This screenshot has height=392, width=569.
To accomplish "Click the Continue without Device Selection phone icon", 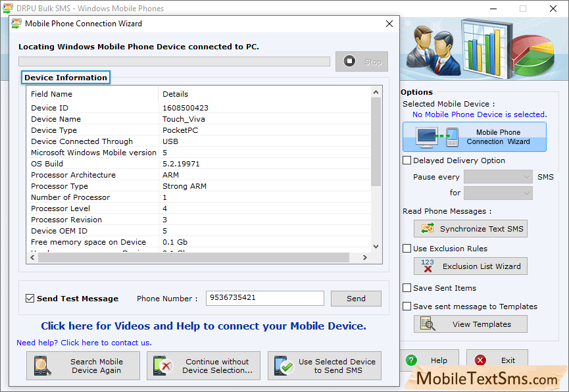I will (163, 366).
